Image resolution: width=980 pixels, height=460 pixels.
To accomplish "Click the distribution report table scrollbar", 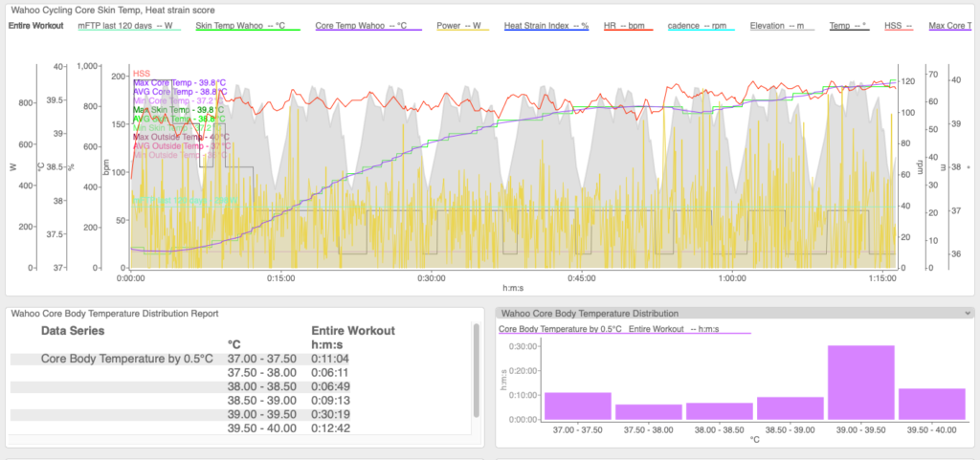I will 477,369.
